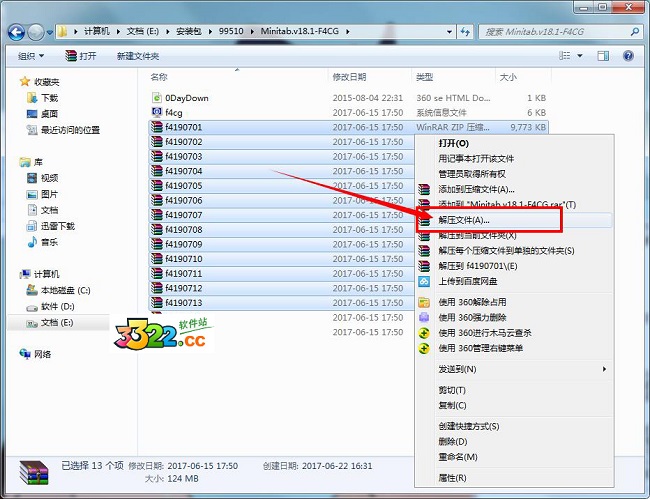Viewport: 650px width, 499px height.
Task: Open the 文档 library
Action: pos(42,210)
